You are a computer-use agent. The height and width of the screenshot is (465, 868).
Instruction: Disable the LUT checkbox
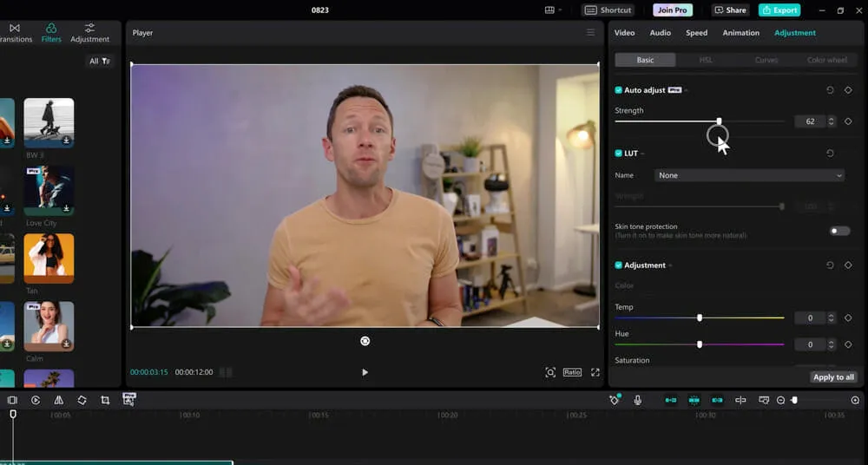point(619,154)
